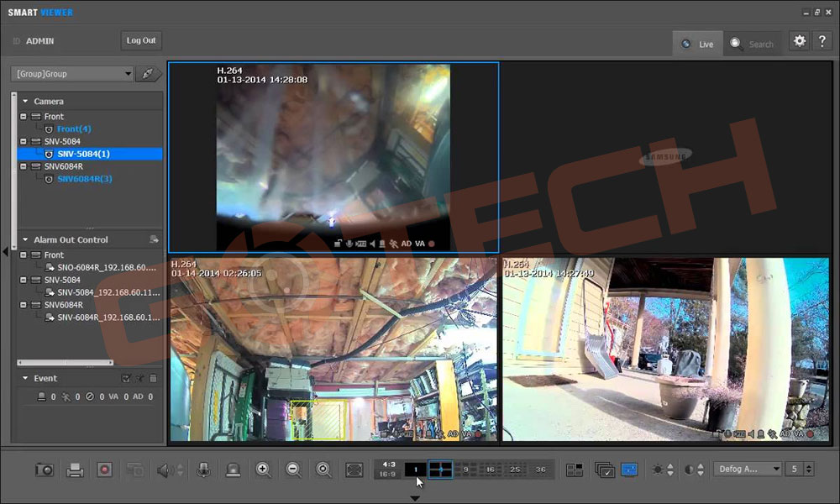
Task: Select the 4:3 aspect ratio option
Action: click(x=388, y=464)
